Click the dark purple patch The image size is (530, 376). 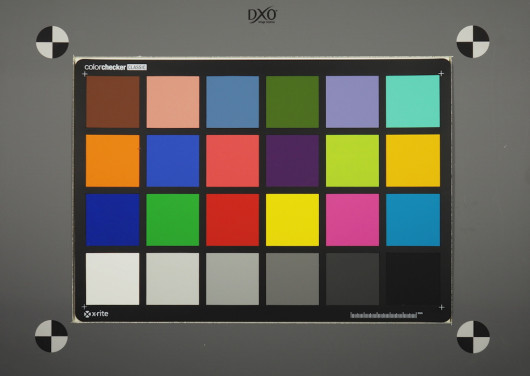click(x=292, y=161)
